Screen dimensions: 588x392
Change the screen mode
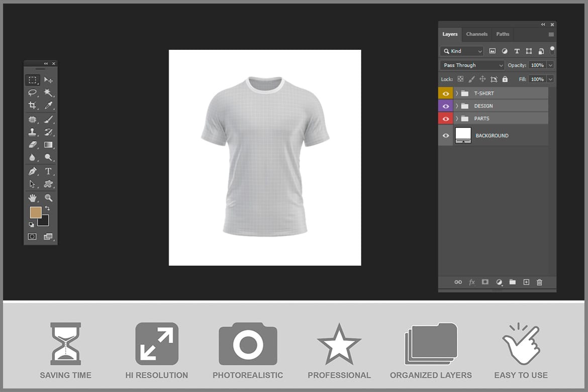pyautogui.click(x=48, y=236)
